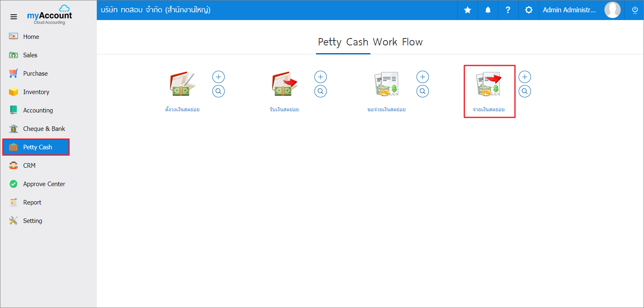Viewport: 644px width, 308px height.
Task: Click the Home monitor icon
Action: point(13,36)
